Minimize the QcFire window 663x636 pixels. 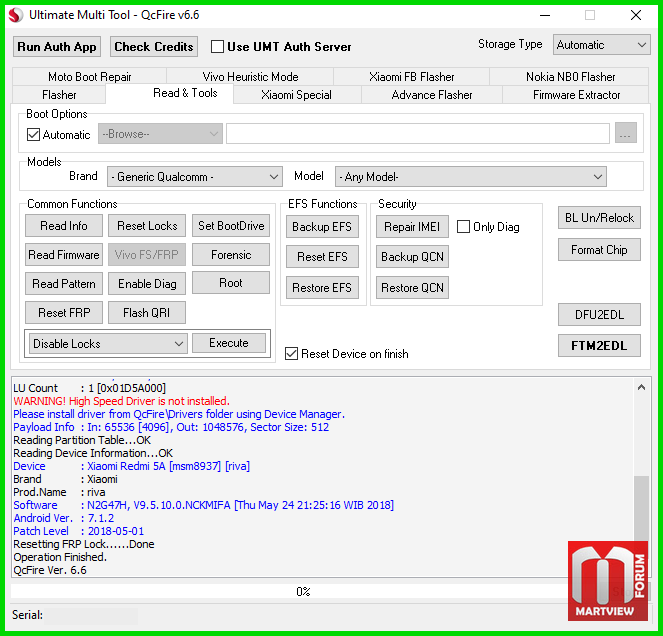(x=545, y=15)
